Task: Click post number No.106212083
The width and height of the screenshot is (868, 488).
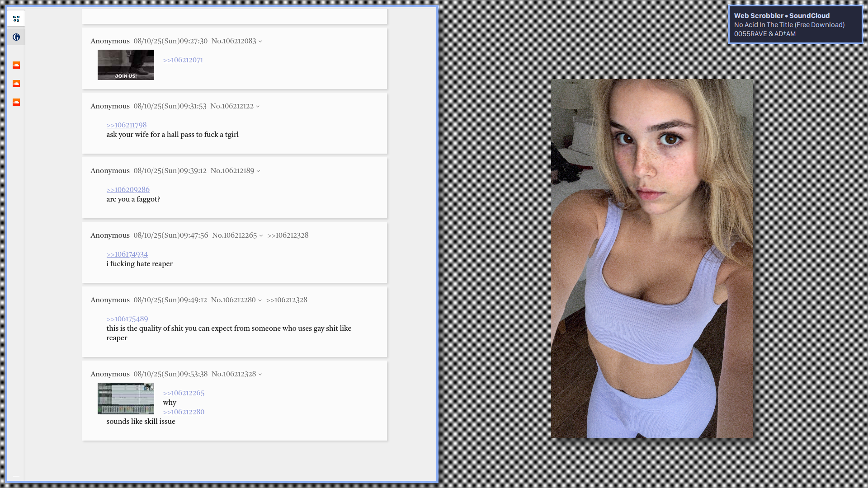Action: [234, 41]
